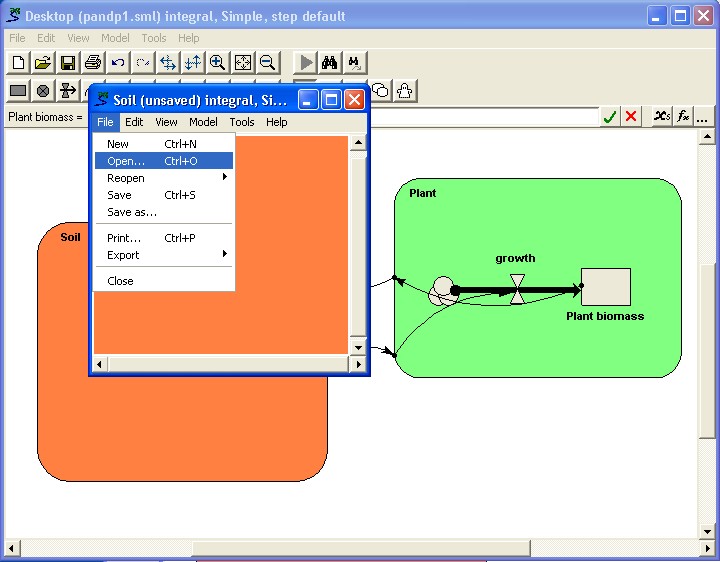Image resolution: width=720 pixels, height=562 pixels.
Task: Click the Zoom out magnifier icon
Action: pyautogui.click(x=267, y=62)
